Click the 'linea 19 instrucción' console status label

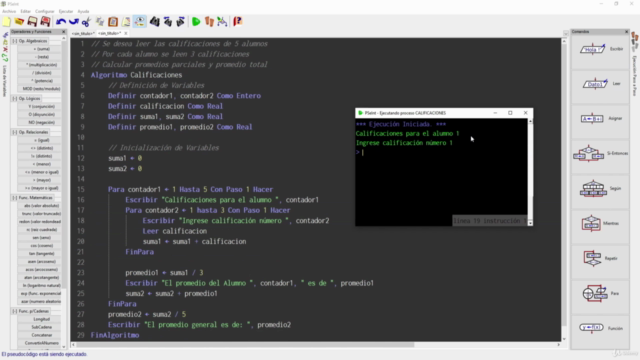click(x=490, y=221)
